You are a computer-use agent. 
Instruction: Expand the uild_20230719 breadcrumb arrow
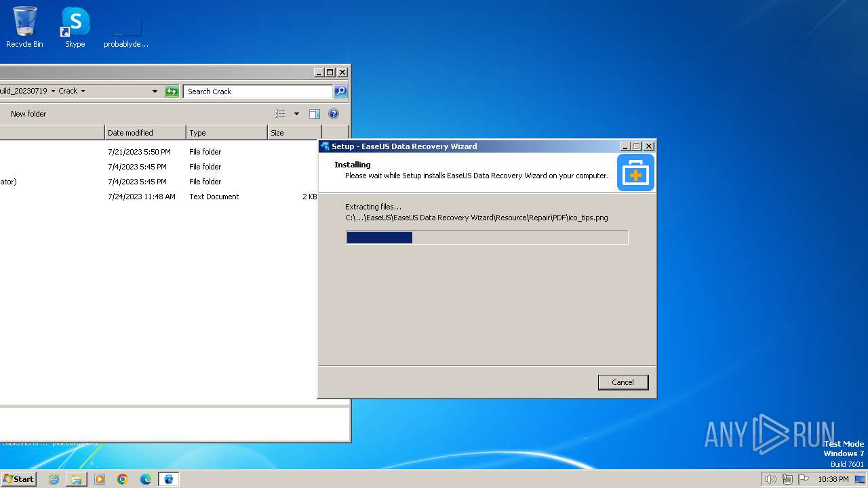53,91
